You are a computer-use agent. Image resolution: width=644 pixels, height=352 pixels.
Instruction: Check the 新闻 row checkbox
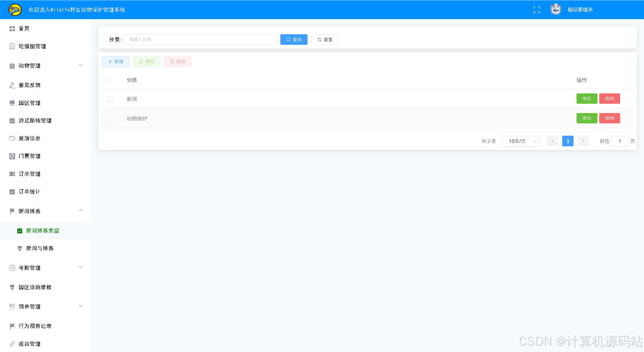pos(110,99)
